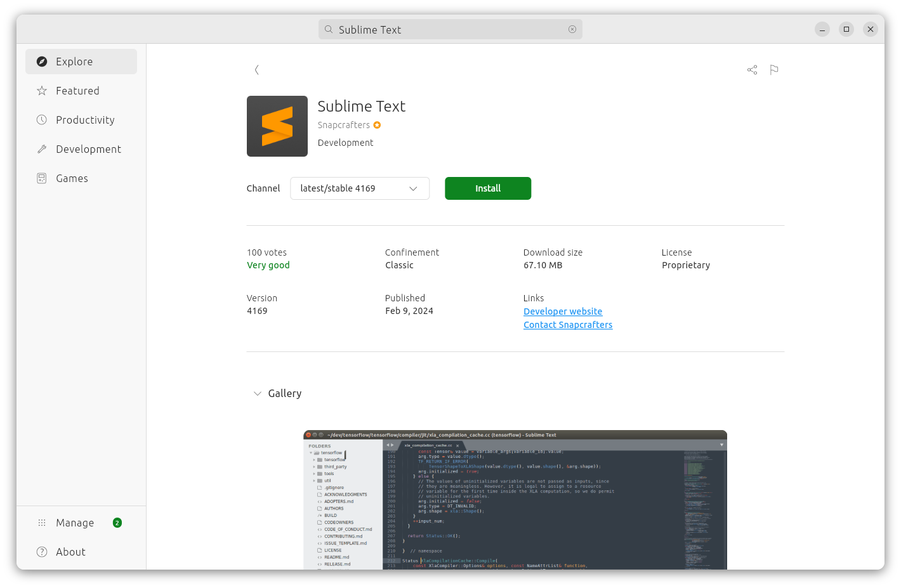
Task: Click the Sublime Text app title
Action: pos(362,106)
